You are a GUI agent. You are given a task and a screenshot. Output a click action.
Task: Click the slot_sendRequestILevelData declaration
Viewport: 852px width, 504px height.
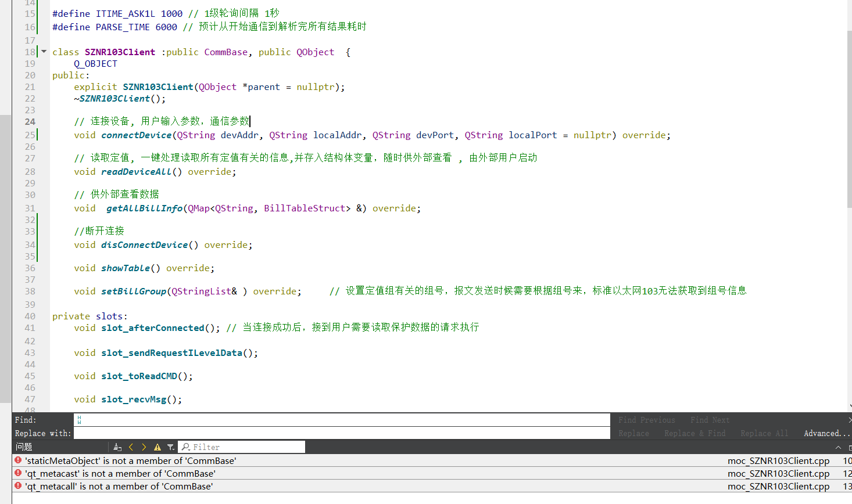click(x=171, y=352)
